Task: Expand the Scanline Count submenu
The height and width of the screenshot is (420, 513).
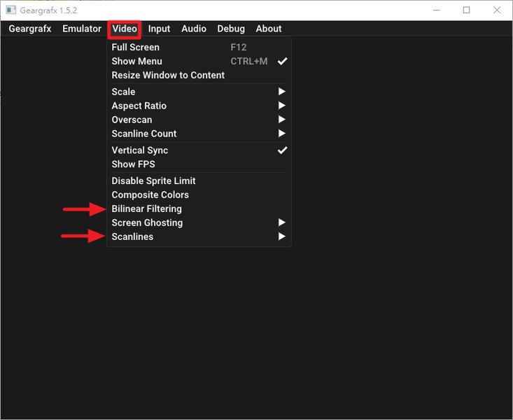Action: (199, 134)
